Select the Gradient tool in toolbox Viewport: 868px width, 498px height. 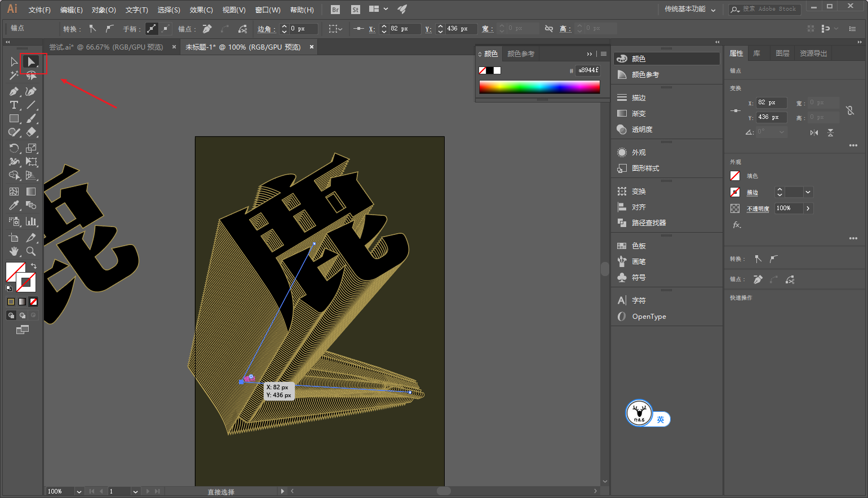coord(31,192)
